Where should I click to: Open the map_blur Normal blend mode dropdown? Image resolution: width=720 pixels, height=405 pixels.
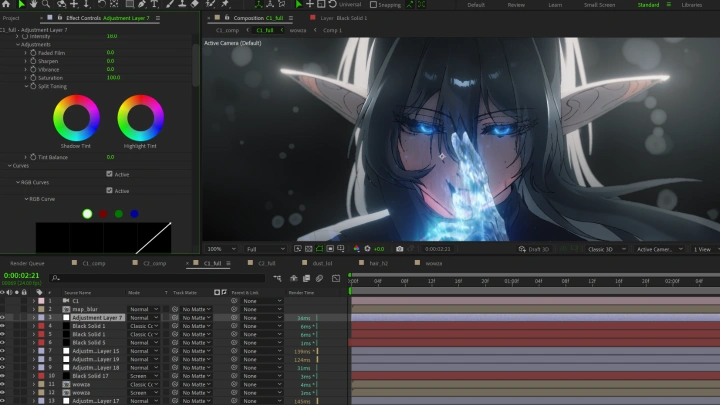144,309
